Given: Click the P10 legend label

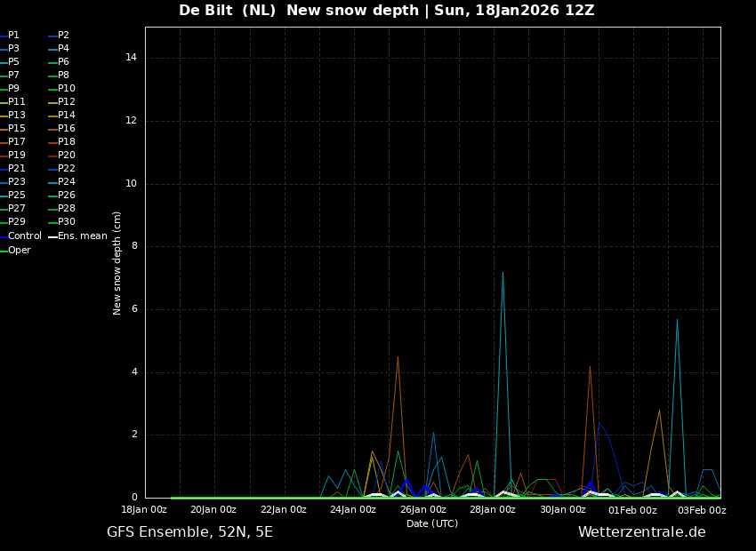Looking at the screenshot, I should point(61,89).
